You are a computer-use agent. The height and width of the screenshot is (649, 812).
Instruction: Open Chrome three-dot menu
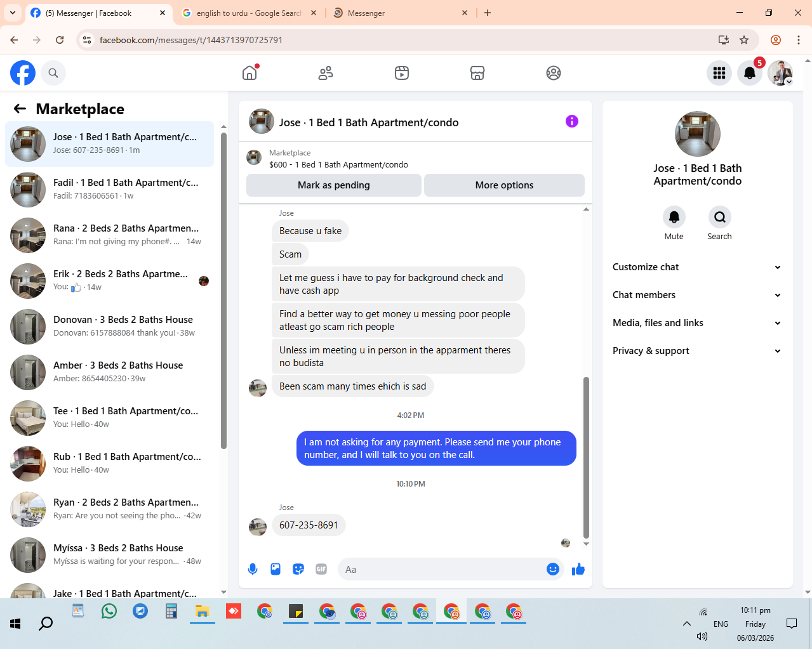(x=799, y=40)
